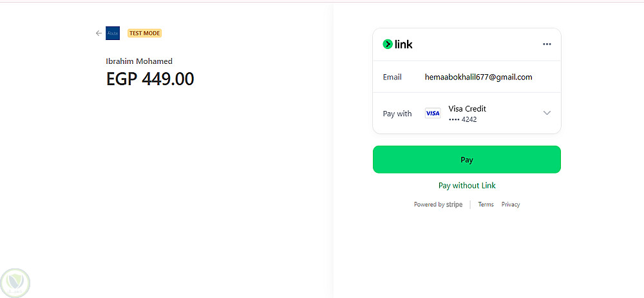Click the Visa card brand icon
The width and height of the screenshot is (644, 298).
point(433,114)
